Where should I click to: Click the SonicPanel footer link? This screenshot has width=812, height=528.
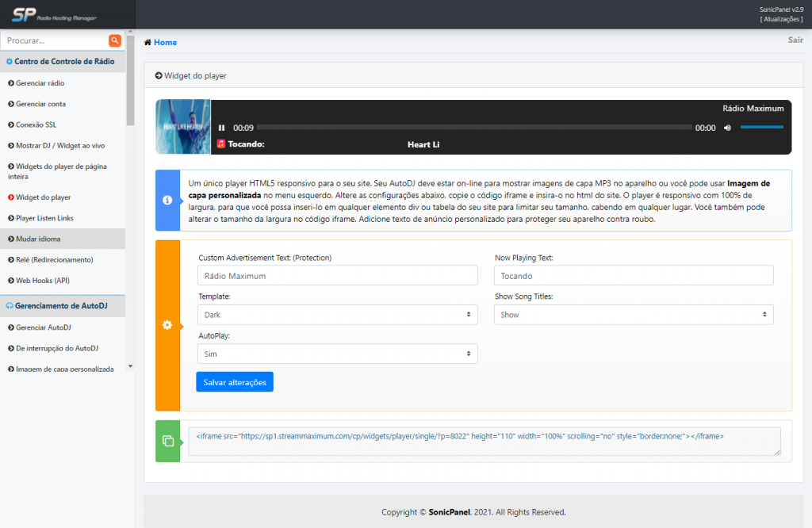click(449, 512)
